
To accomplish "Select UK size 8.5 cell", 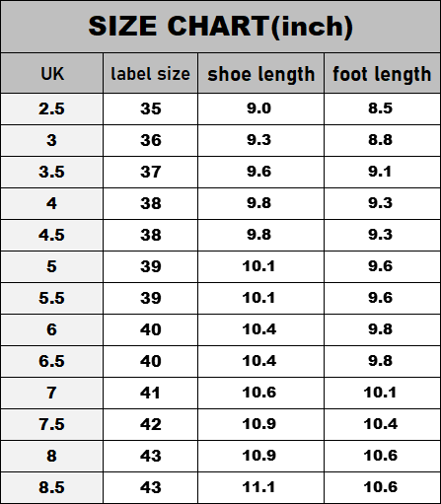I will point(52,487).
